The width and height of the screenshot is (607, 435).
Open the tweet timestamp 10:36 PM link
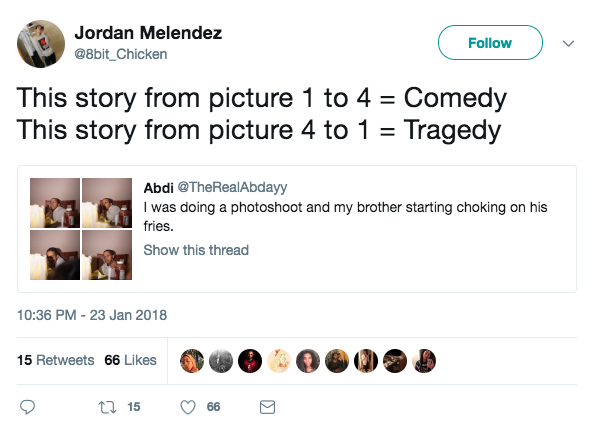point(92,314)
